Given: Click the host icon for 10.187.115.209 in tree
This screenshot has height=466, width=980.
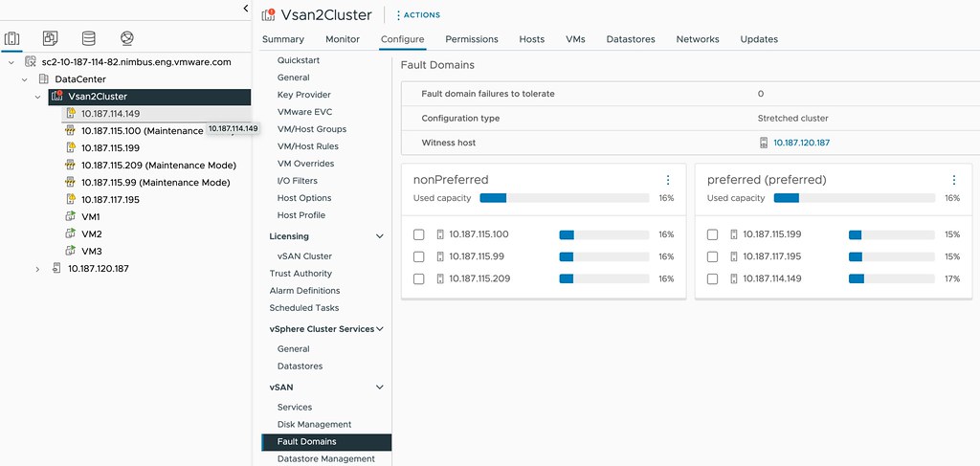Looking at the screenshot, I should pos(71,165).
